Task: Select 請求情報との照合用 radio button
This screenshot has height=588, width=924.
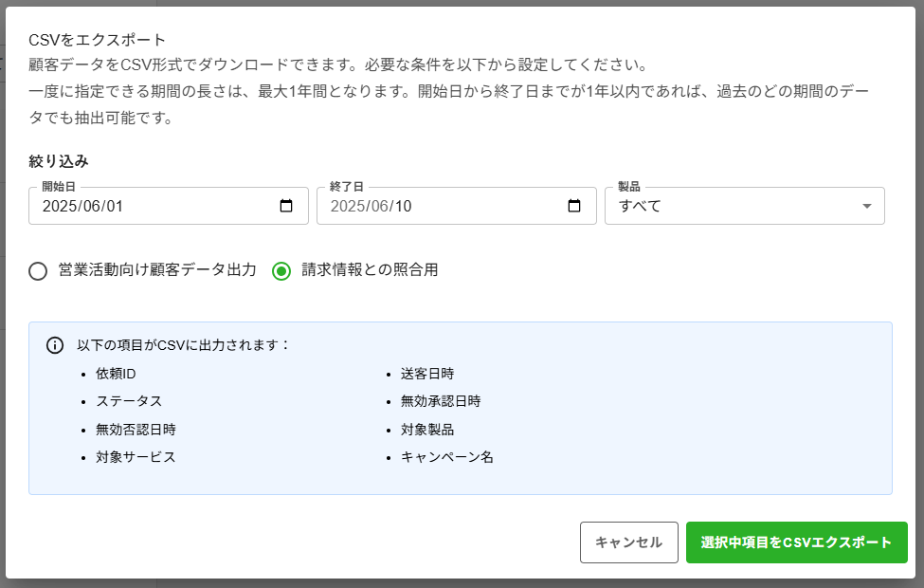Action: 281,271
